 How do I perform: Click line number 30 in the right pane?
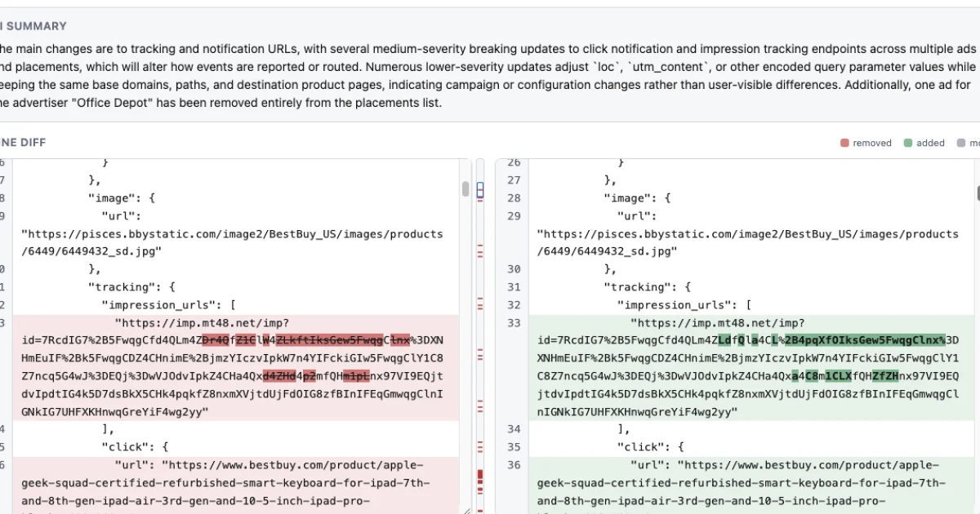click(514, 268)
